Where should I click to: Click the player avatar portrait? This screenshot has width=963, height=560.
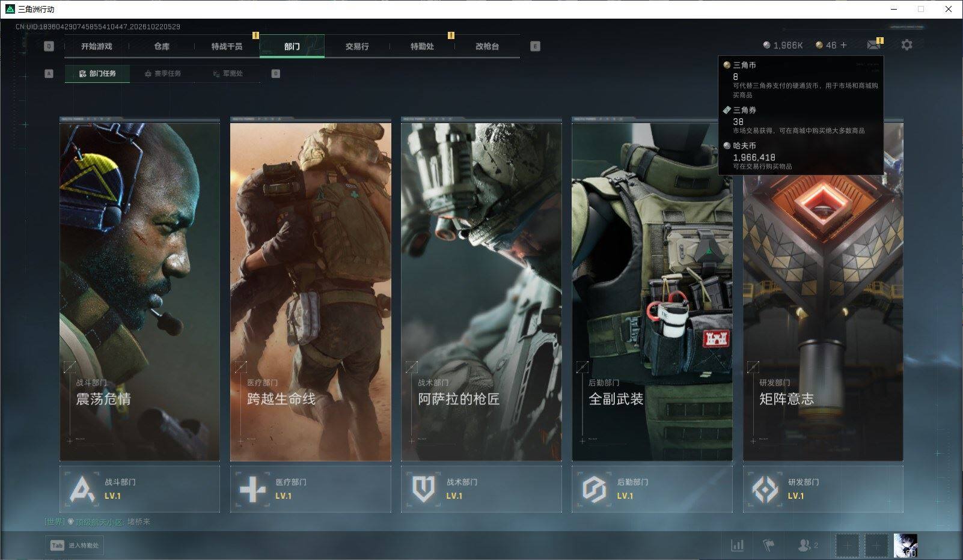click(x=905, y=546)
